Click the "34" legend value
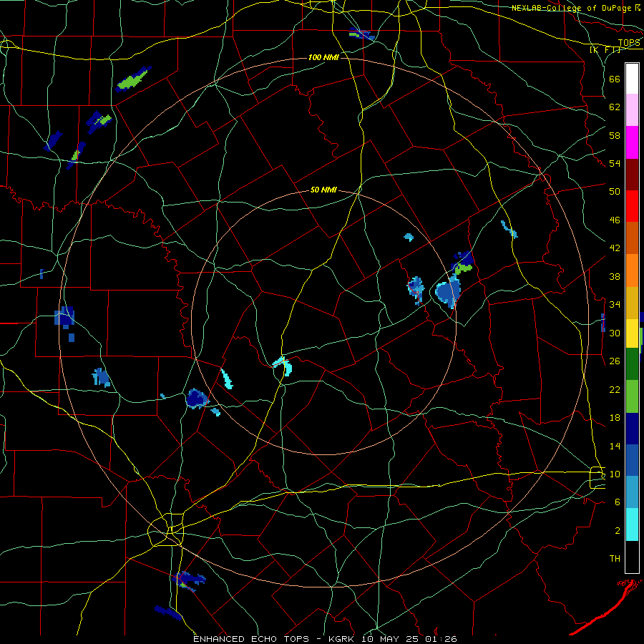 615,305
